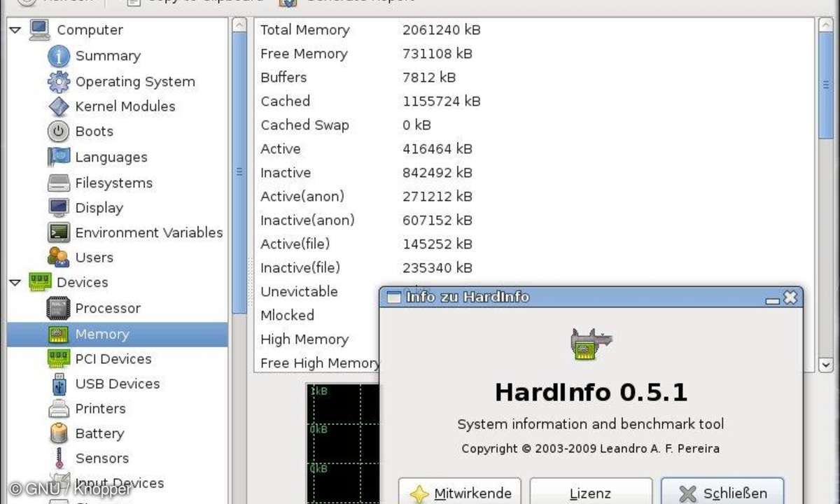Select the Inactive(anon) row
840x504 pixels.
click(x=534, y=220)
